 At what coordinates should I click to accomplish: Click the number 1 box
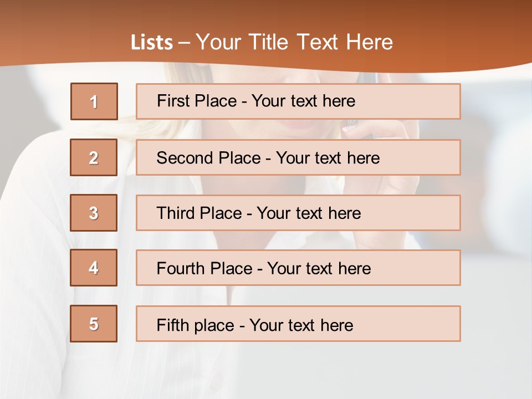point(94,101)
